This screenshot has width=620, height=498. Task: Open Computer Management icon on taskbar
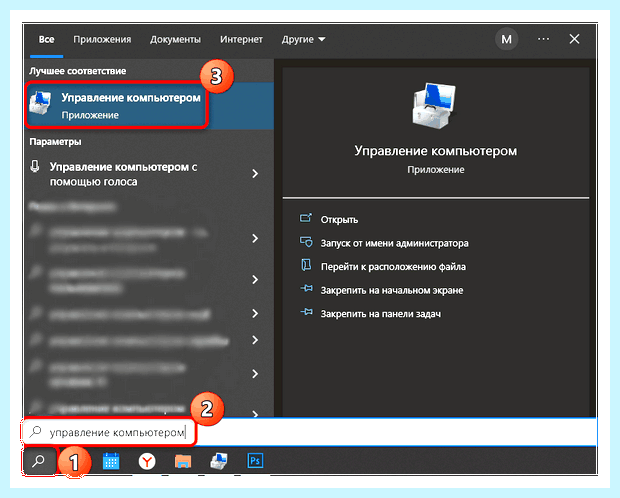click(x=219, y=461)
